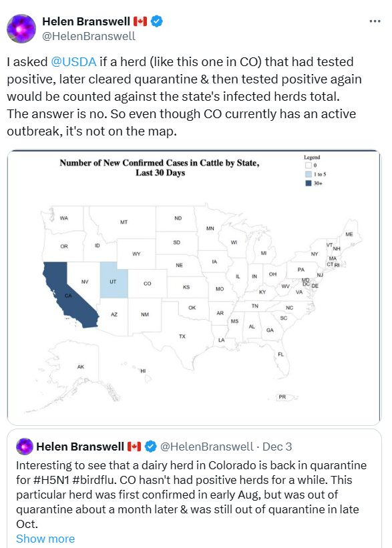Click Colorado state labeled CO on map
The height and width of the screenshot is (548, 392).
point(147,284)
